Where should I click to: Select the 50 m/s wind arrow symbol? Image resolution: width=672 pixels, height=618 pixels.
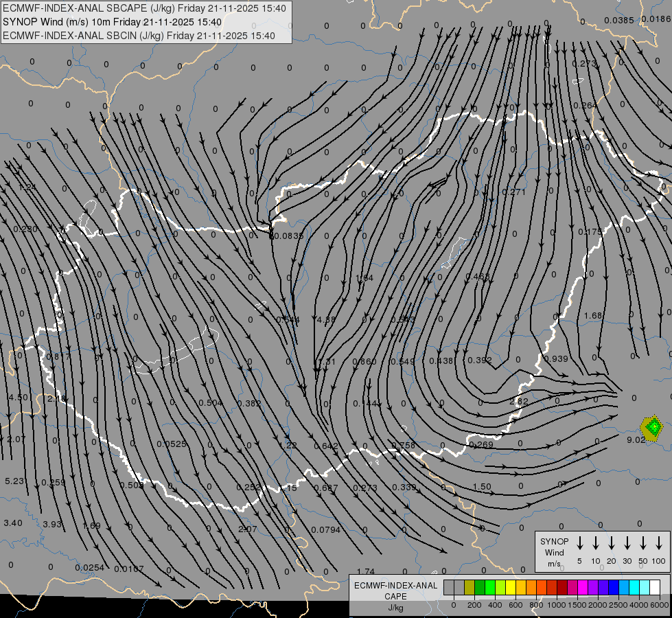(643, 543)
